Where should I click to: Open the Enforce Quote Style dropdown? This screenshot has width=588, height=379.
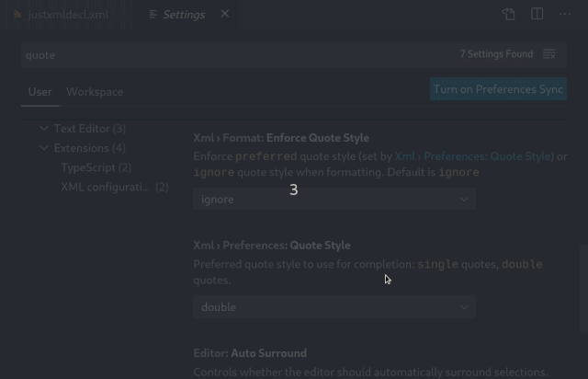pos(334,199)
